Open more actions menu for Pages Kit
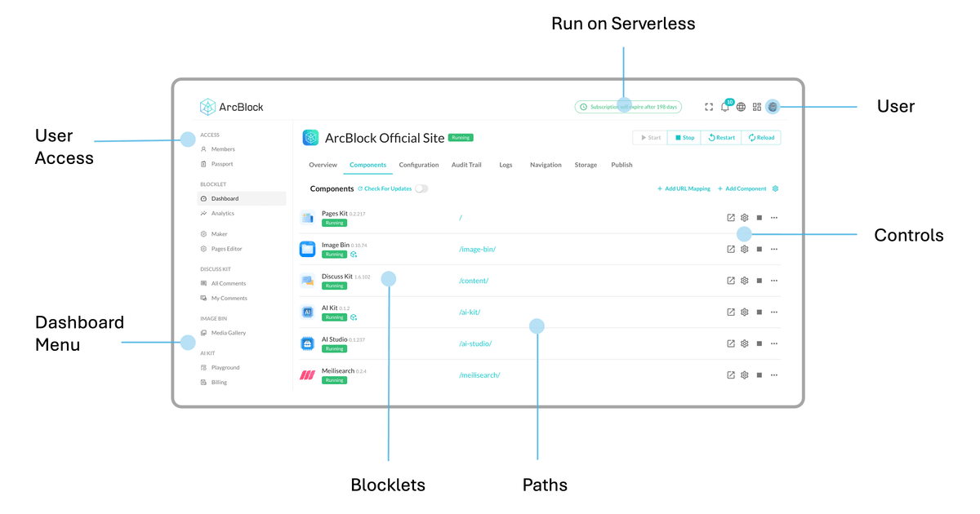 click(774, 218)
